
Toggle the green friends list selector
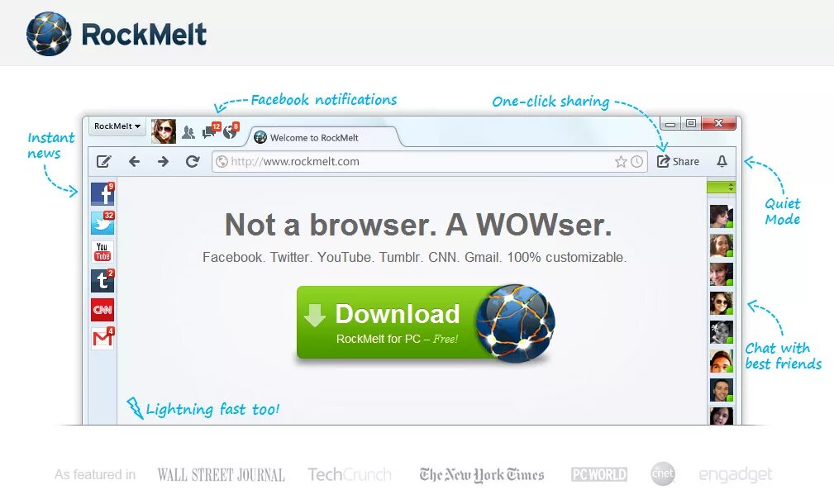(x=721, y=187)
